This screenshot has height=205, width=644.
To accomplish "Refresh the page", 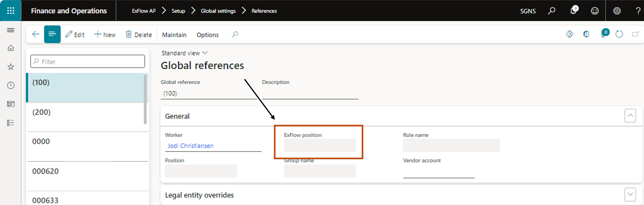I will pyautogui.click(x=619, y=34).
